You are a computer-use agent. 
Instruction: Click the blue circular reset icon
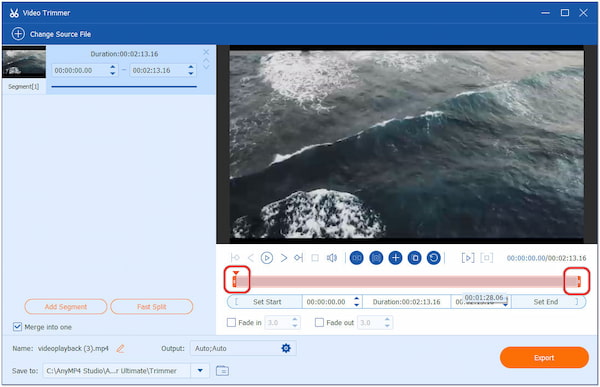pos(434,258)
